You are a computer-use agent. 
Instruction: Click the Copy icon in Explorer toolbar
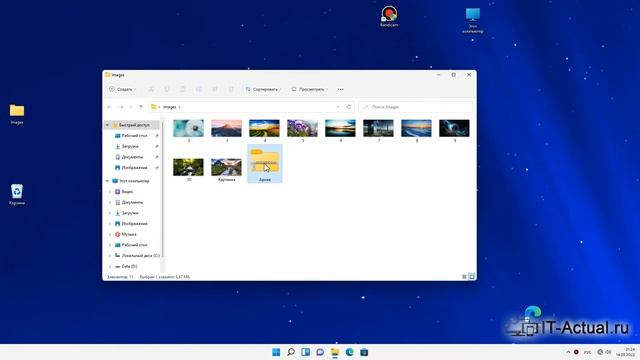tap(167, 89)
